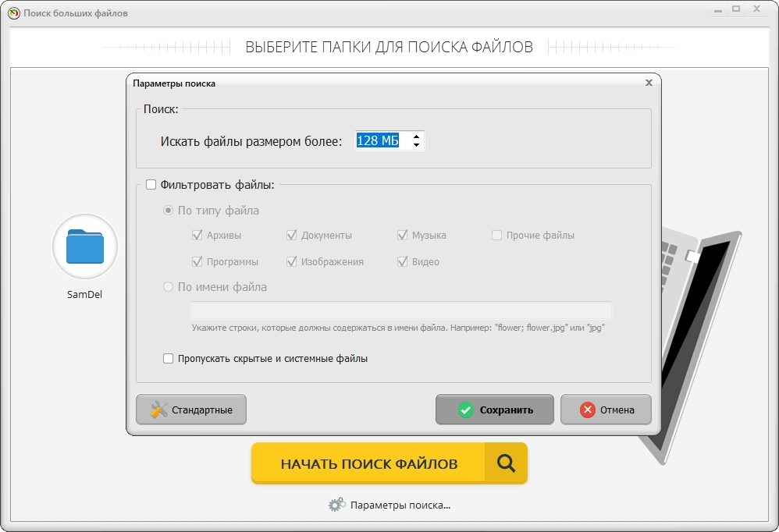Image resolution: width=779 pixels, height=532 pixels.
Task: Select the По имени файла radio button
Action: (168, 287)
